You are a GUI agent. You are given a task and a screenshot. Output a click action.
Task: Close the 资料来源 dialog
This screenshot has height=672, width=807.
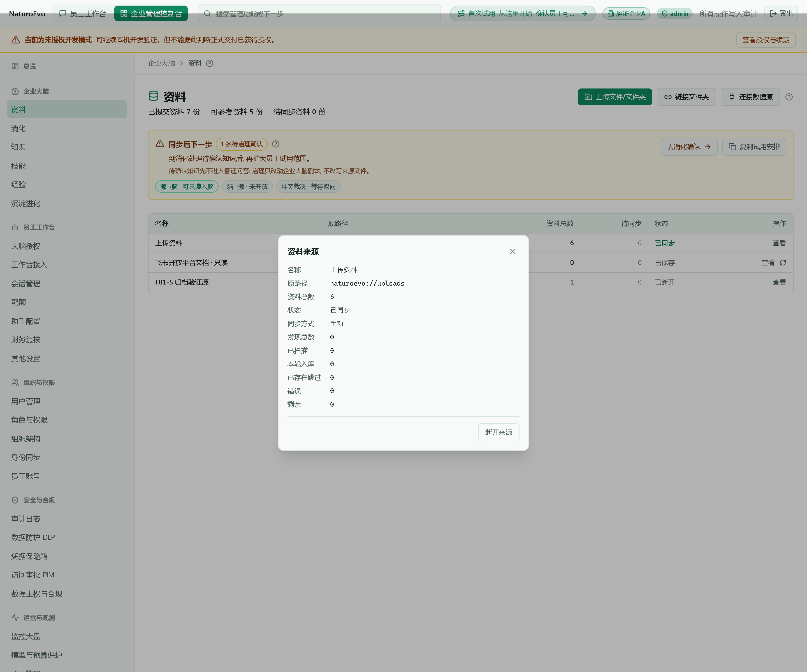pyautogui.click(x=512, y=251)
